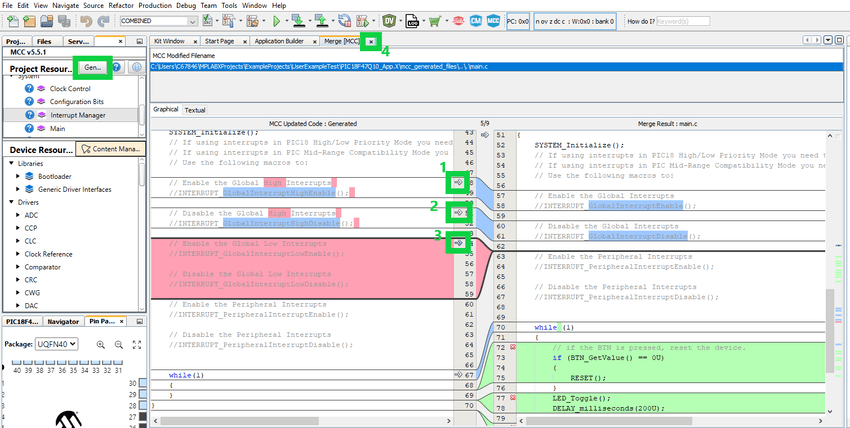
Task: Click the merge arrow beside while(1) line 67
Action: click(x=458, y=374)
